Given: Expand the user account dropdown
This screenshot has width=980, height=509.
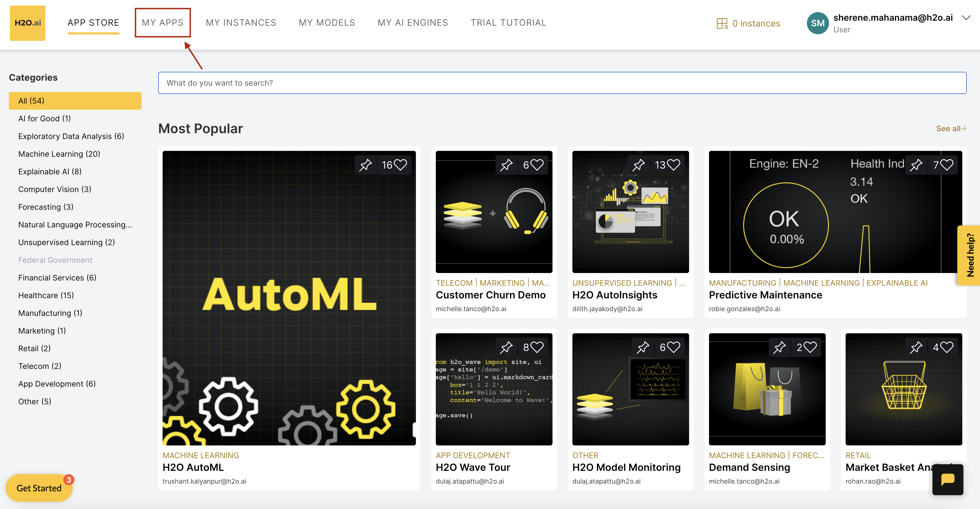Looking at the screenshot, I should tap(966, 17).
